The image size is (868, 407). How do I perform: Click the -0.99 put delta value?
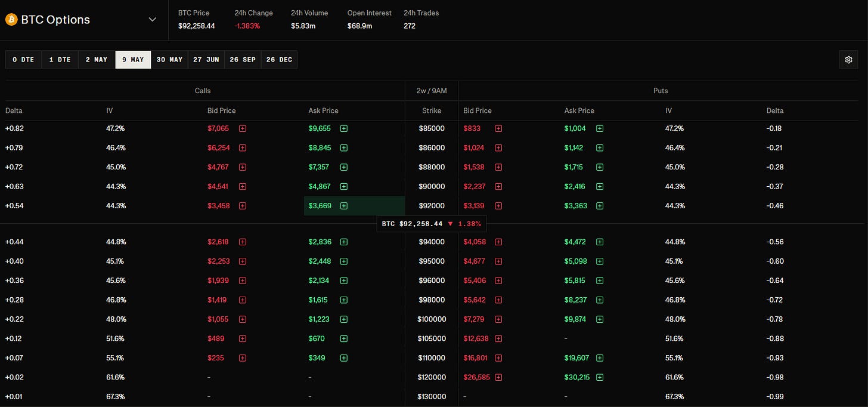click(775, 397)
